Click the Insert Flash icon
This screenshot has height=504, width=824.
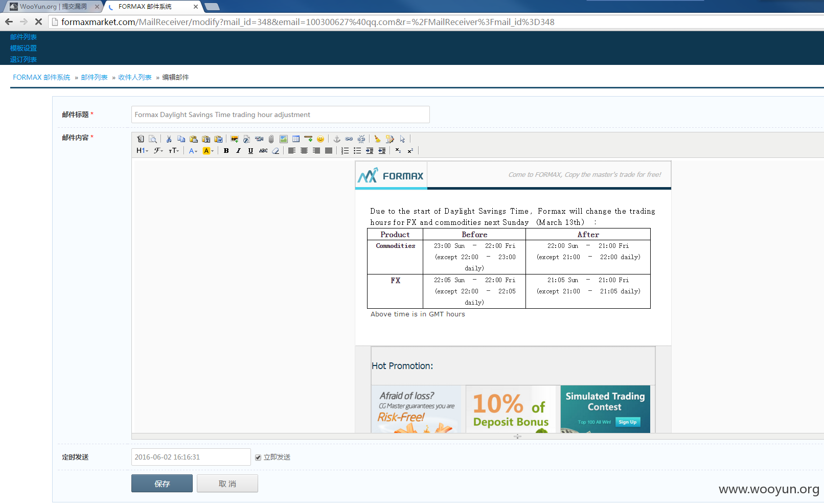coord(247,139)
